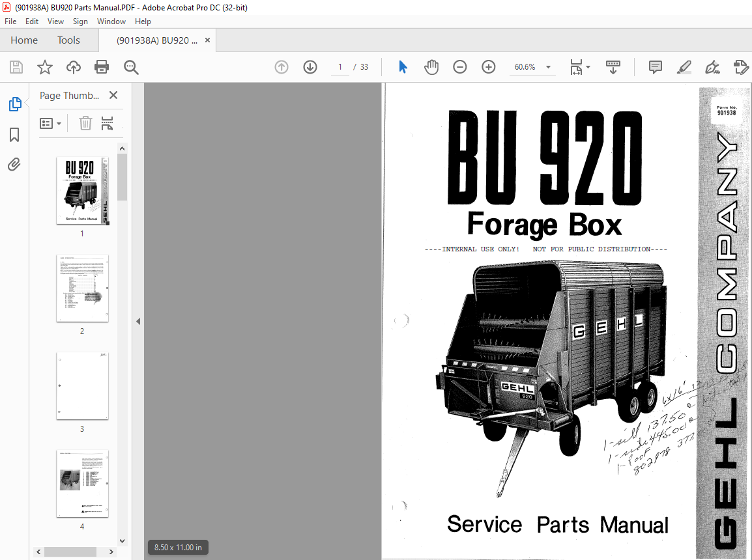Viewport: 752px width, 560px height.
Task: Click the thumbnails horizontal scrollbar thumb
Action: [70, 552]
